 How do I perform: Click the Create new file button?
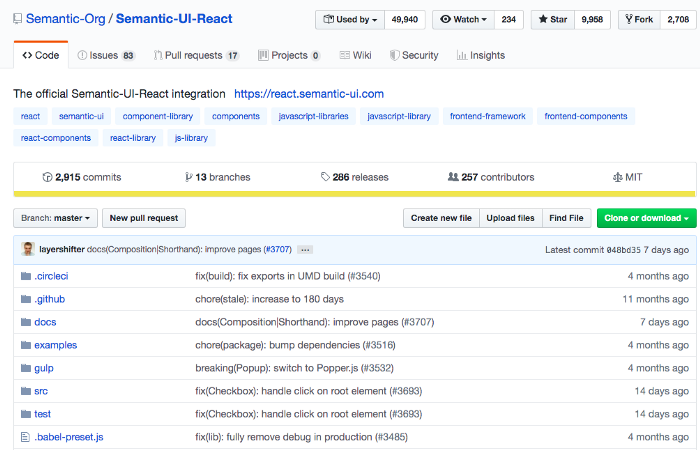coord(442,218)
